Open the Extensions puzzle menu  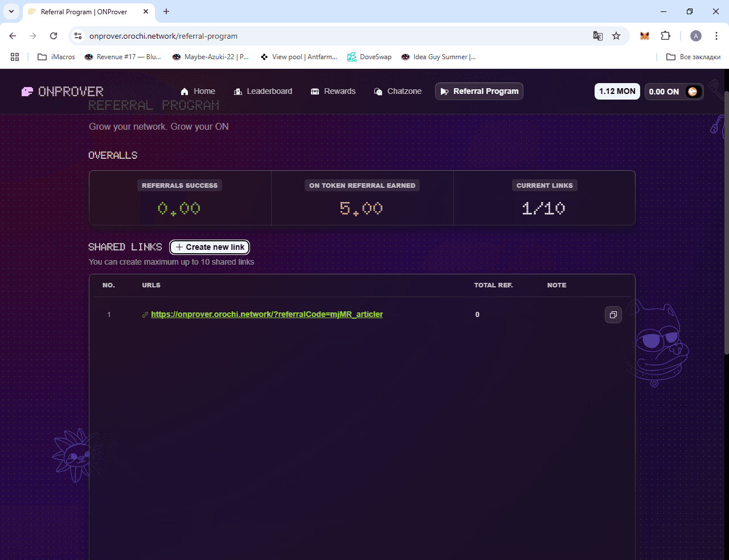point(665,36)
